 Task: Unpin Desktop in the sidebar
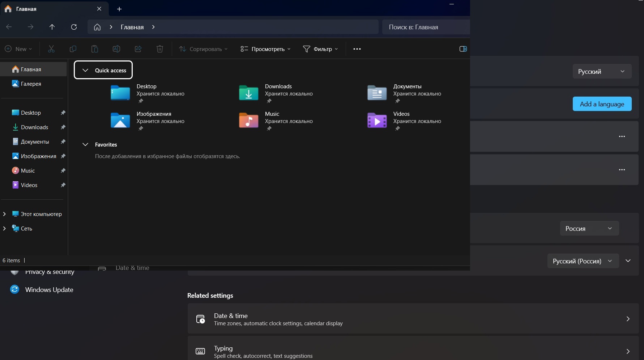(x=63, y=113)
